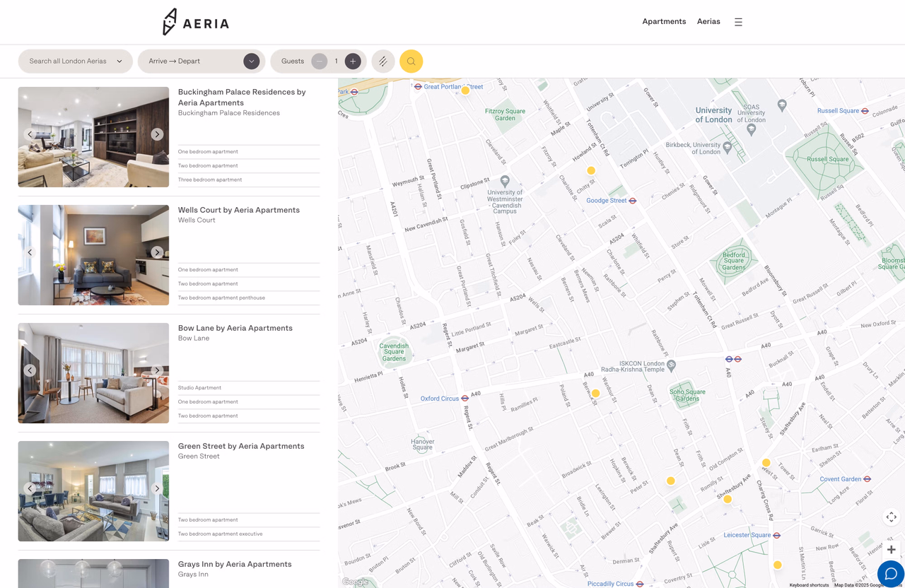Click the yellow search magnifier button
This screenshot has width=905, height=588.
pos(411,61)
